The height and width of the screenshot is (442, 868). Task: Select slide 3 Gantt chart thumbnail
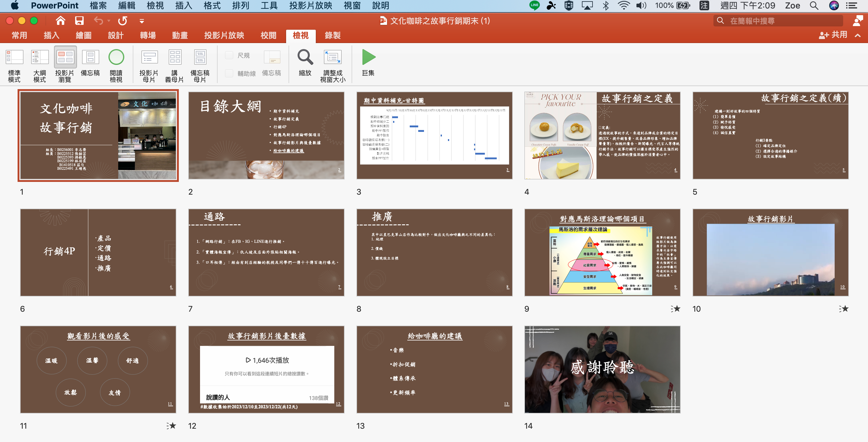(x=434, y=135)
